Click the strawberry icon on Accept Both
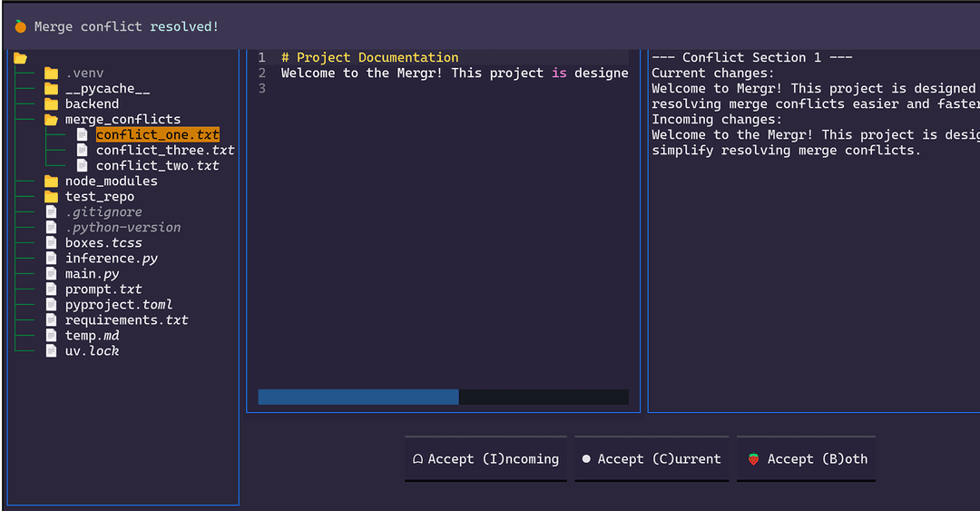This screenshot has width=980, height=511. [753, 459]
